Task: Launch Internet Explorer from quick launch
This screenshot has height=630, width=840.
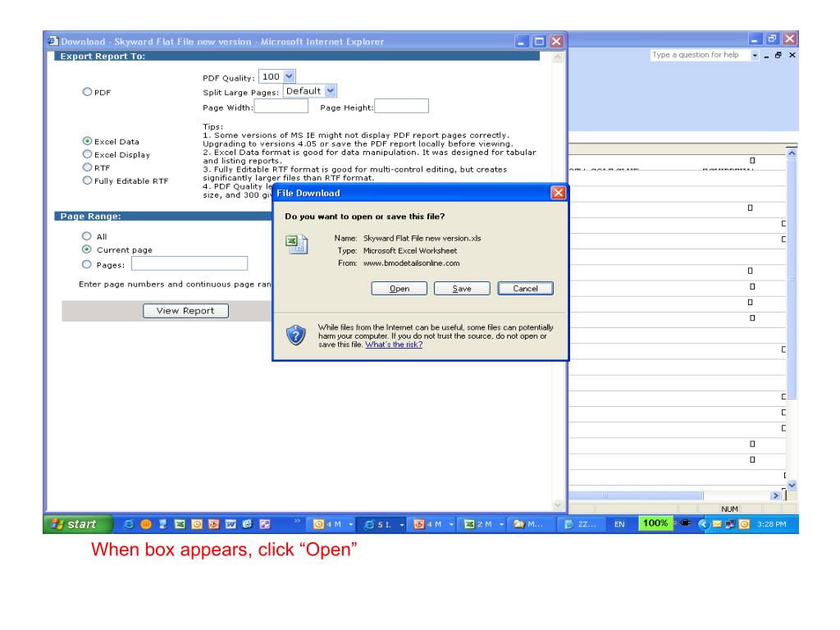Action: [129, 524]
